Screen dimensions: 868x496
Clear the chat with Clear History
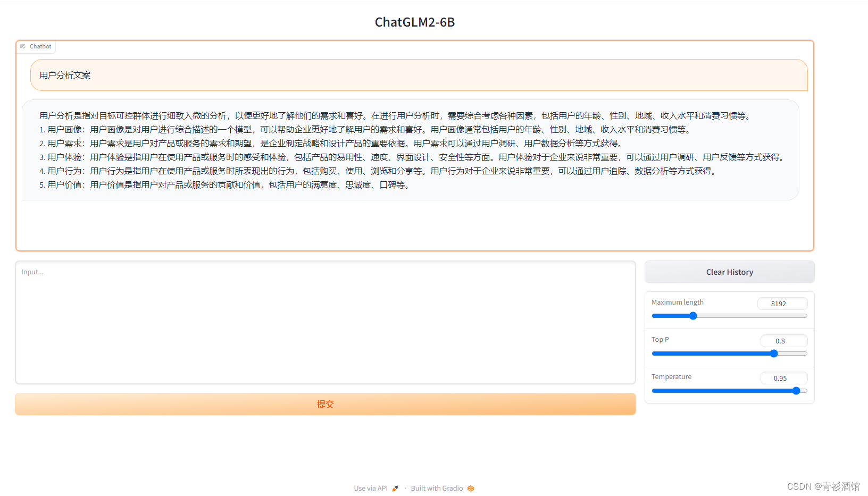(x=730, y=272)
